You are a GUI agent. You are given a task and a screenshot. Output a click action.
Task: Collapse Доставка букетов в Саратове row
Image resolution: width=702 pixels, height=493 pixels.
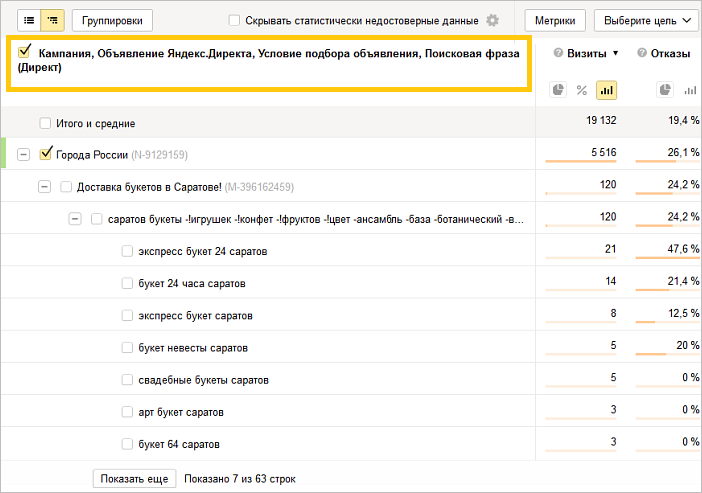[x=44, y=187]
